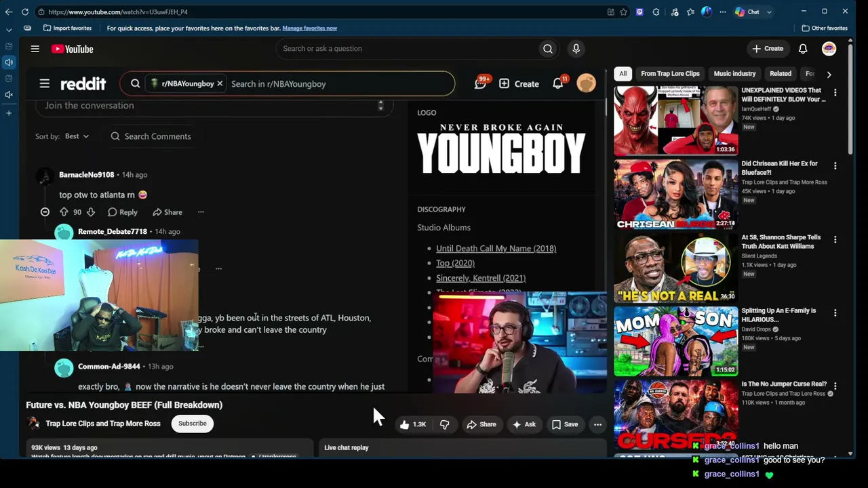This screenshot has width=868, height=488.
Task: Expand vertical tabs chevron in sidebar
Action: [9, 30]
